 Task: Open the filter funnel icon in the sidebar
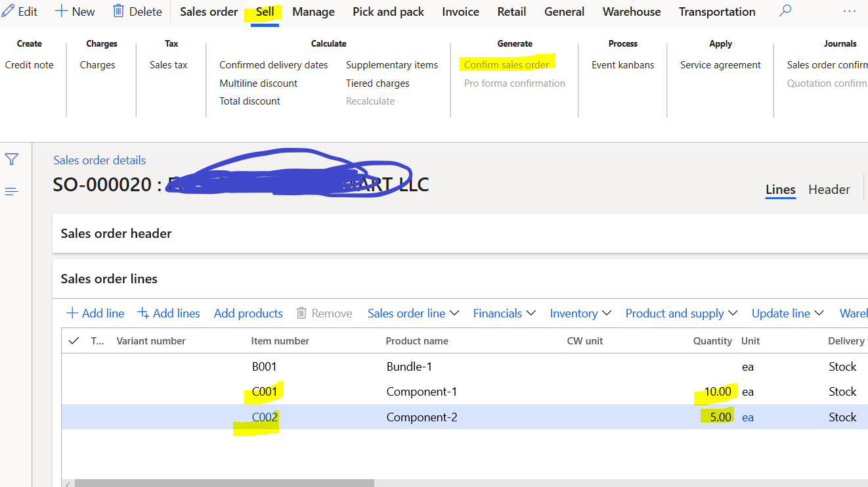[11, 159]
